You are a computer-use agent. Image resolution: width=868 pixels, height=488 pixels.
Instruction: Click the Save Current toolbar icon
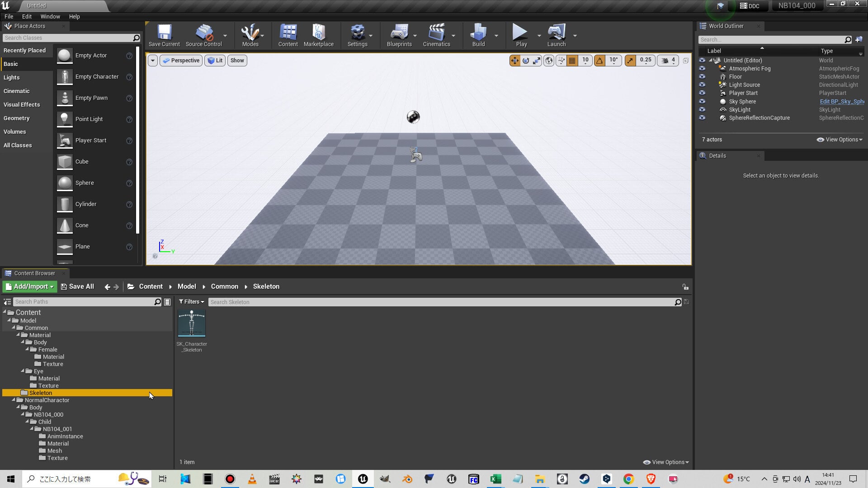coord(164,35)
